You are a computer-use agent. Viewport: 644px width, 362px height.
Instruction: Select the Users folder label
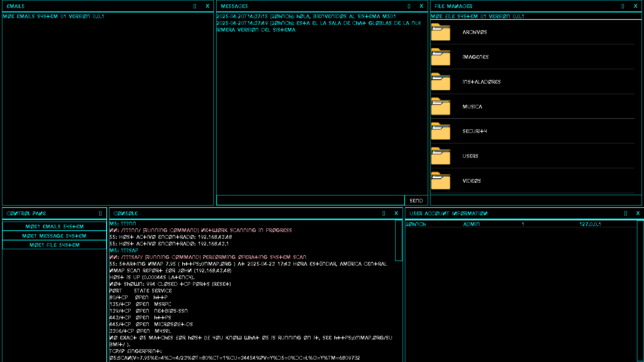coord(470,156)
